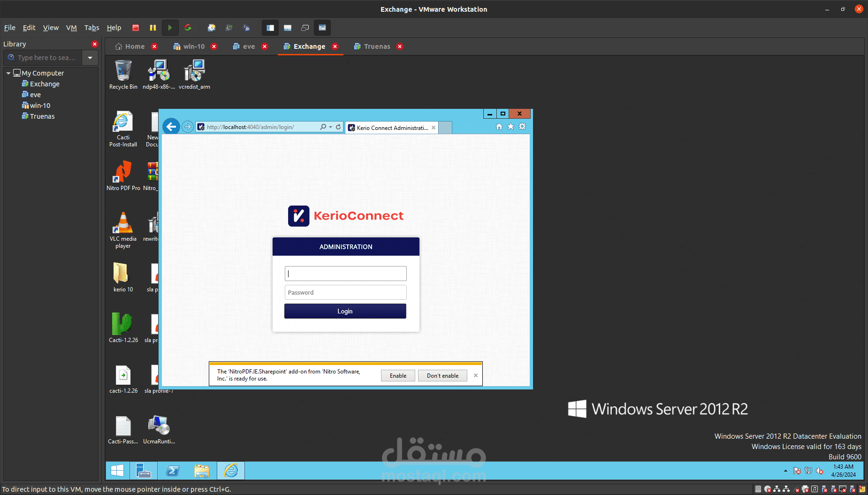Viewport: 868px width, 495px height.
Task: Switch to the win-10 tab
Action: click(x=189, y=46)
